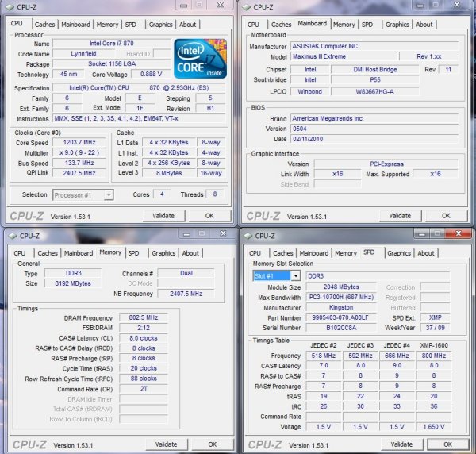Click the '88 clocks' tRFC value
Viewport: 476px width, 454px height.
point(144,379)
